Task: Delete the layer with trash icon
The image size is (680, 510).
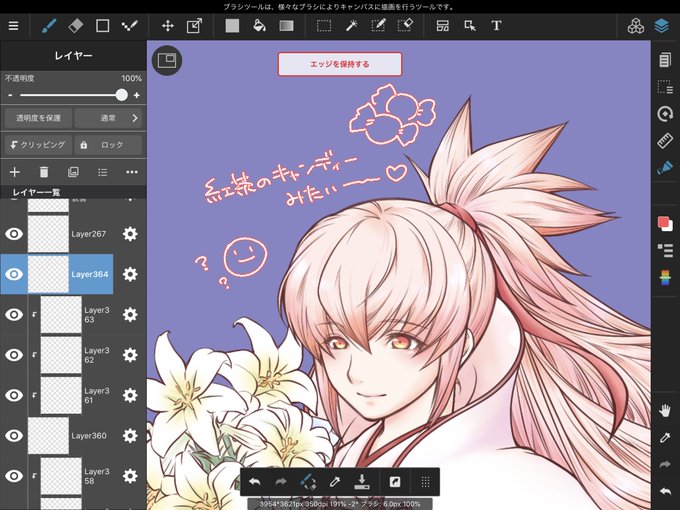Action: tap(44, 173)
